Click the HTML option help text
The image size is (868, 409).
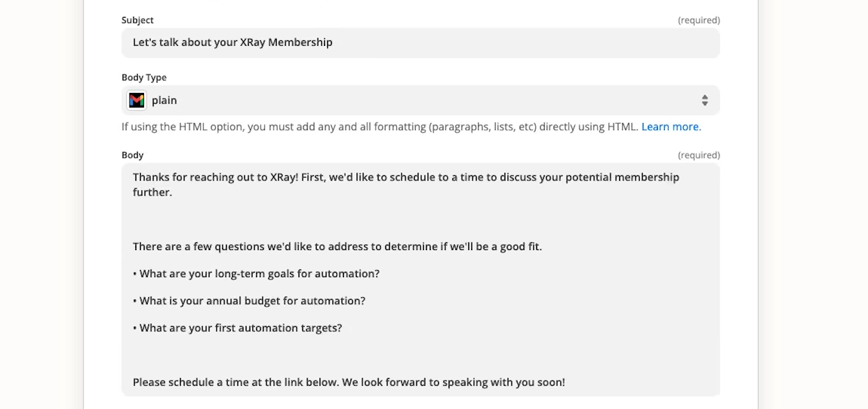click(380, 127)
